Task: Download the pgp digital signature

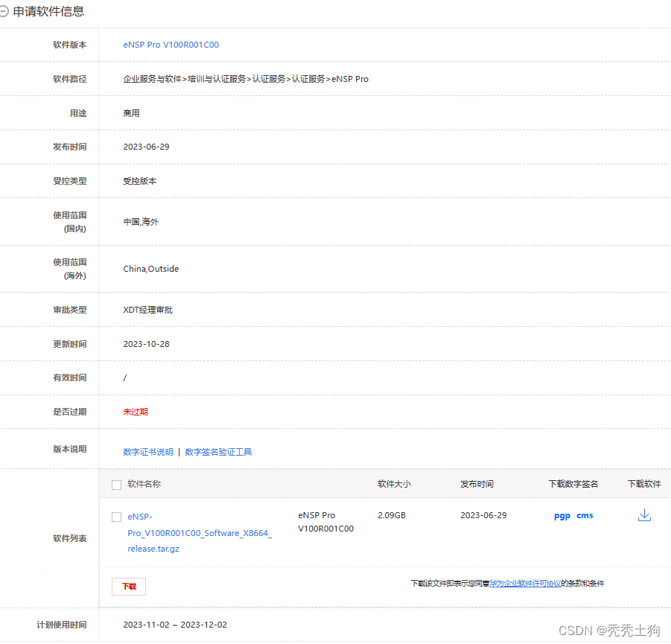Action: tap(562, 516)
